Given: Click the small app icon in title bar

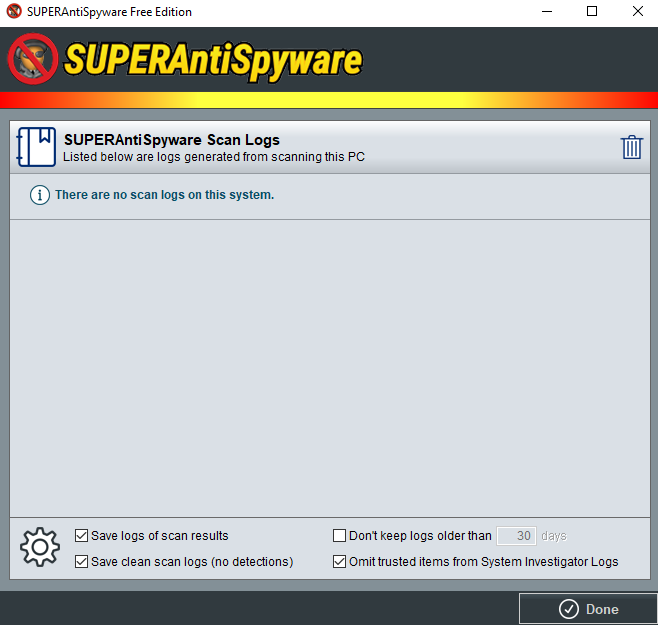Looking at the screenshot, I should coord(14,11).
